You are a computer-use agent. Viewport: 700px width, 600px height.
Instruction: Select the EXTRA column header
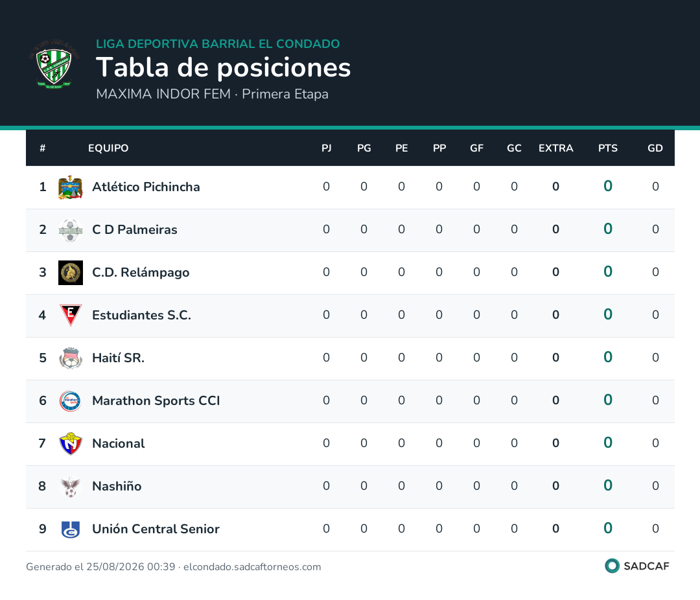tap(556, 148)
